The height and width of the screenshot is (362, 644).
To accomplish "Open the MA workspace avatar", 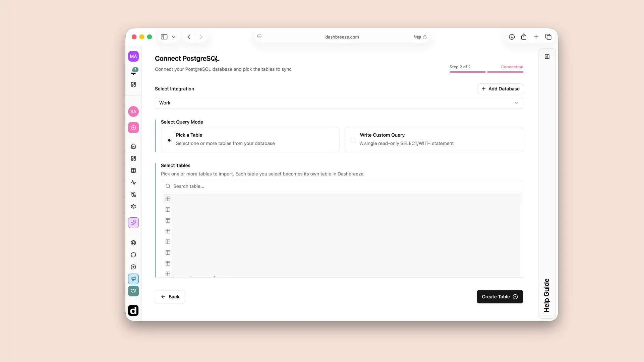I will point(133,56).
